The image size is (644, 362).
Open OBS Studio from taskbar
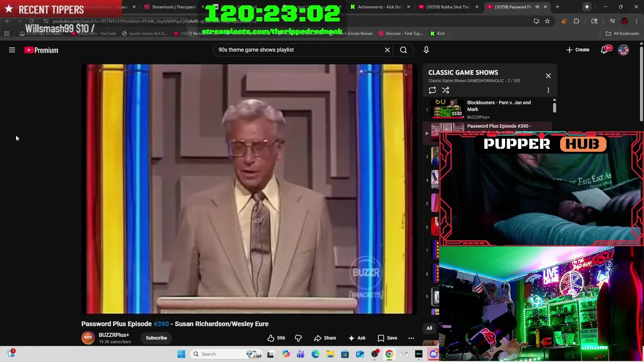[374, 354]
